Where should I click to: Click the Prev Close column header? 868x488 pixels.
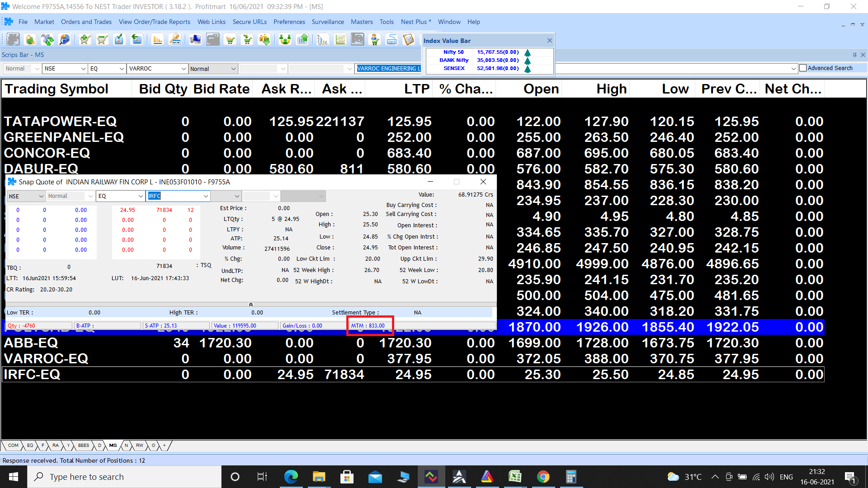click(728, 89)
